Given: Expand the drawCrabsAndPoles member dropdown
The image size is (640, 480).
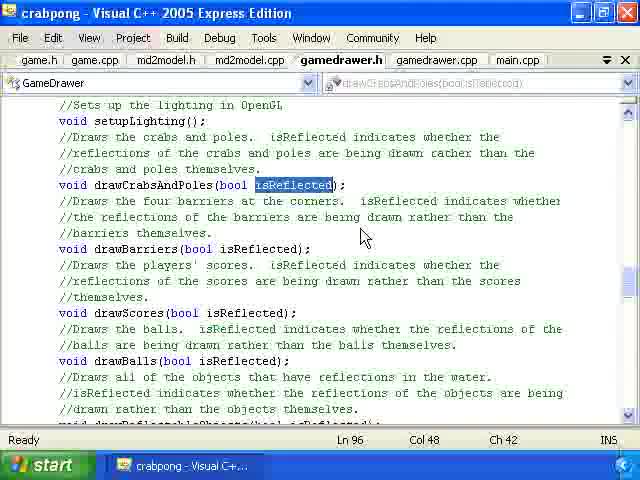Looking at the screenshot, I should 629,84.
